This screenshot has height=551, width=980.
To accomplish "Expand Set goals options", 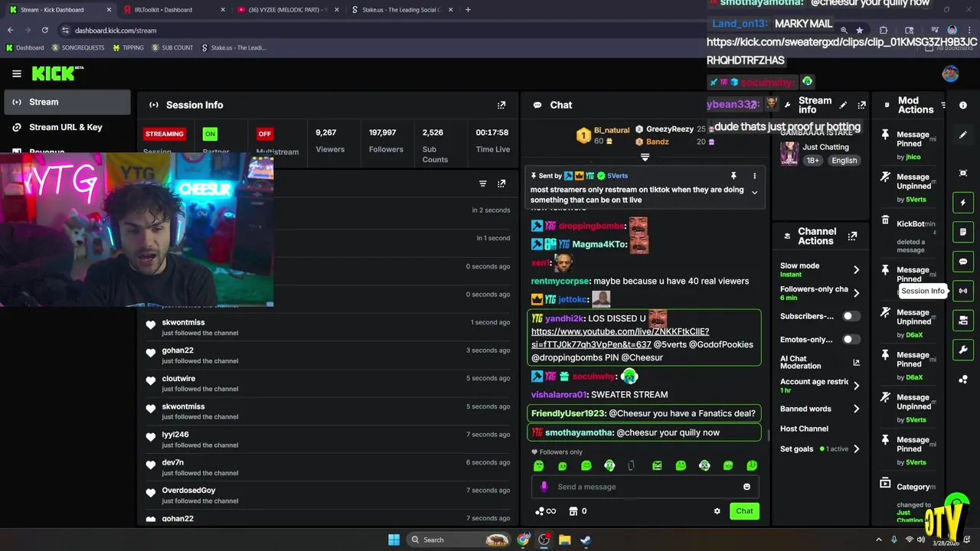I will coord(856,449).
